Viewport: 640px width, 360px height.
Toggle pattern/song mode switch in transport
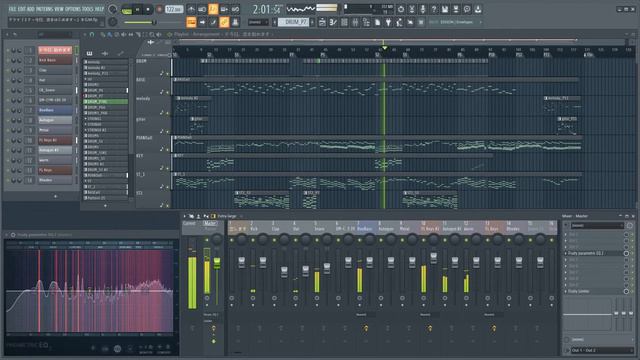127,10
